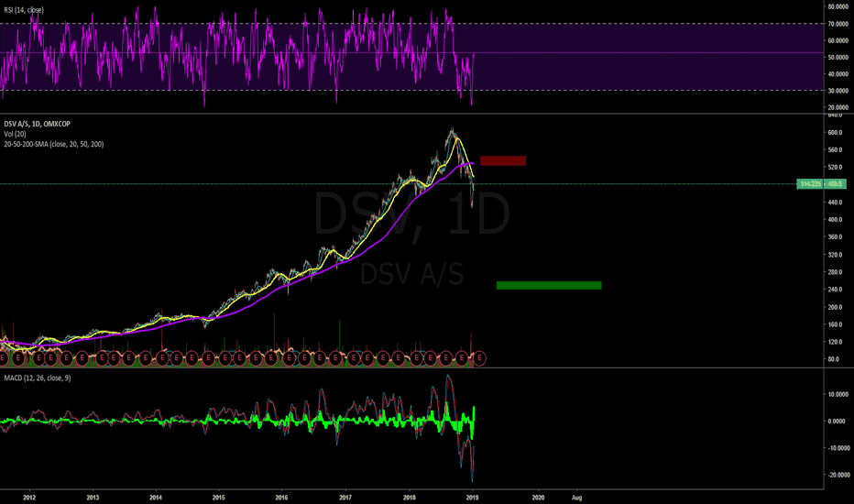Screen dimensions: 854x504
Task: Open the MACD (12, 26, close, 9) legend
Action: tap(37, 378)
